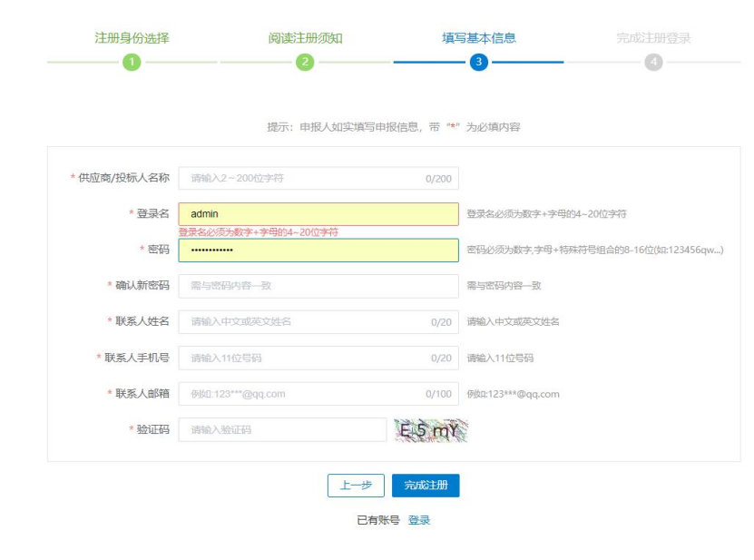The image size is (754, 560).
Task: Click the 请输入中文或英文姓名 hint at right
Action: 513,321
